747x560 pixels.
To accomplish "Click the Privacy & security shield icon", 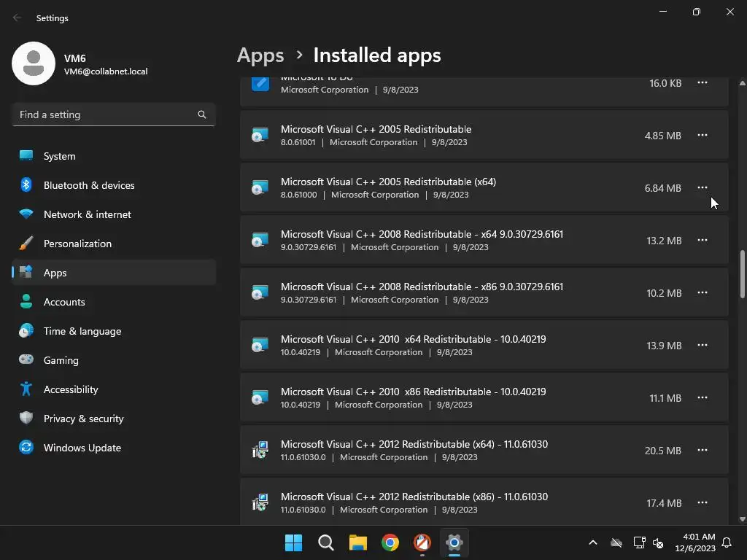I will 26,419.
